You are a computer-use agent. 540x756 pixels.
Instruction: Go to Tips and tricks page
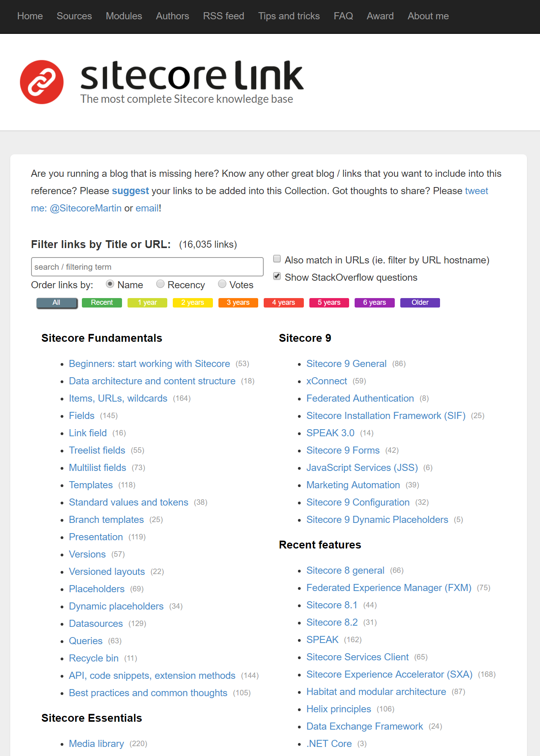tap(288, 16)
